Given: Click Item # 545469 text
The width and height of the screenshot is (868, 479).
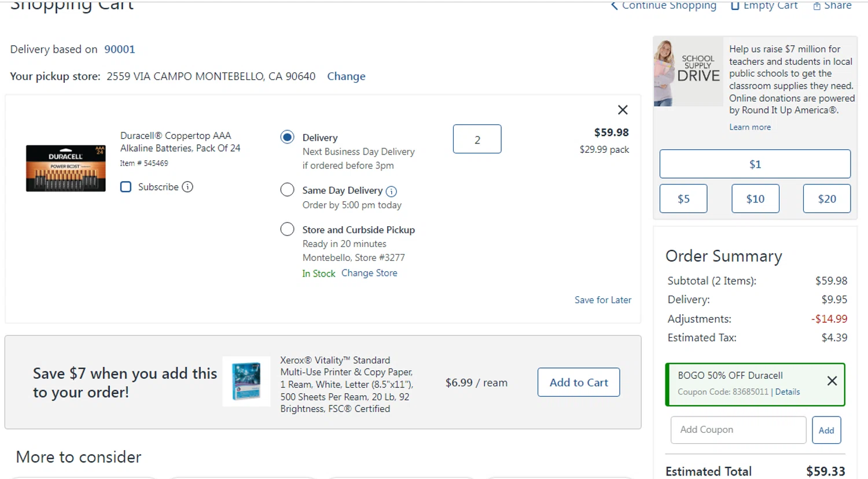Looking at the screenshot, I should 144,163.
